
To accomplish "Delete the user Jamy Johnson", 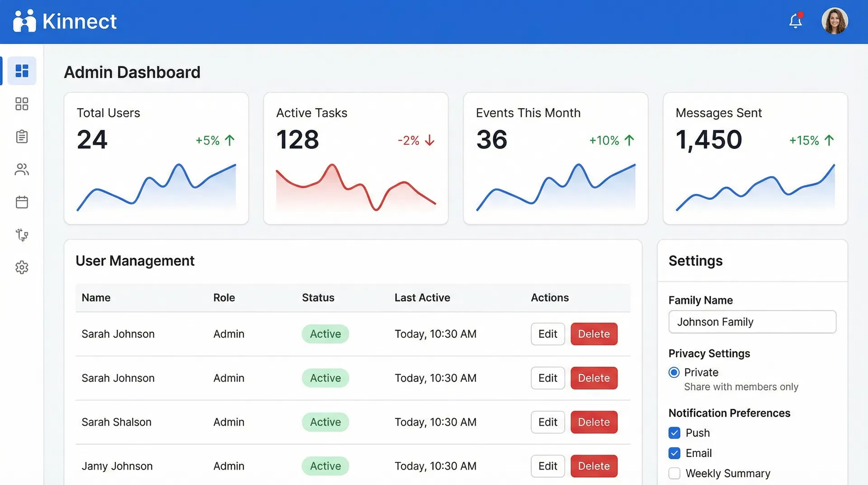I will (594, 466).
